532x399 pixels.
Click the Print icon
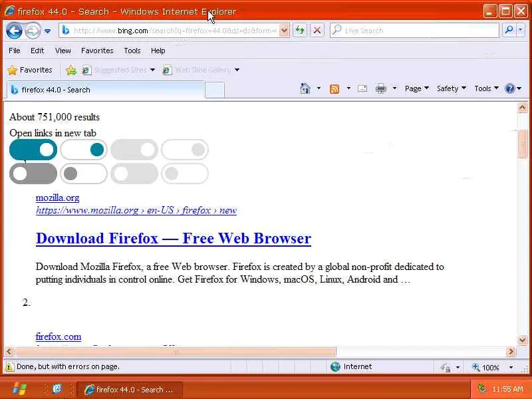[380, 88]
